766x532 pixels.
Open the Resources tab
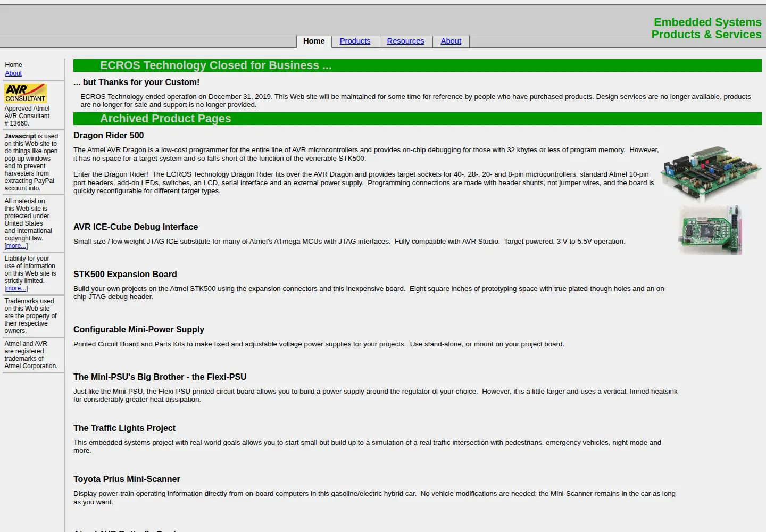coord(405,41)
